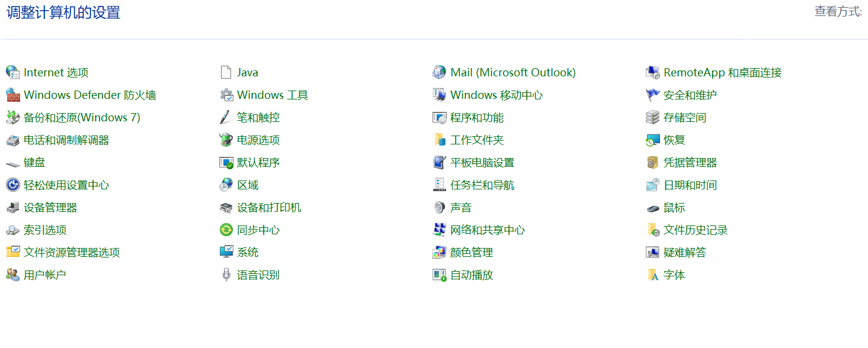
Task: Click the 安全和维护 link
Action: point(690,95)
